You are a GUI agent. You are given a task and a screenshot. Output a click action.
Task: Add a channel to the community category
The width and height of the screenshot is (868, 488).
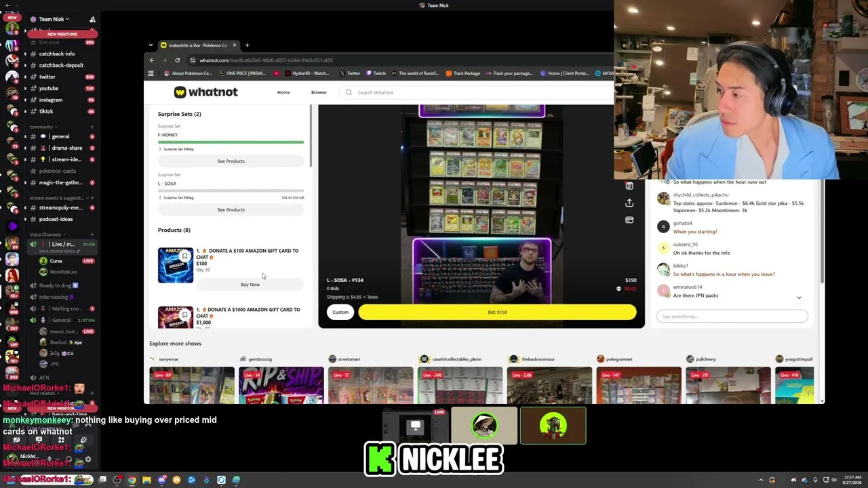(92, 127)
